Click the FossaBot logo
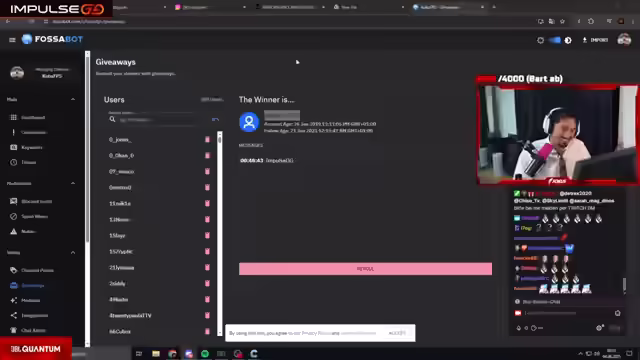Screen dimensions: 640x360 pos(52,39)
